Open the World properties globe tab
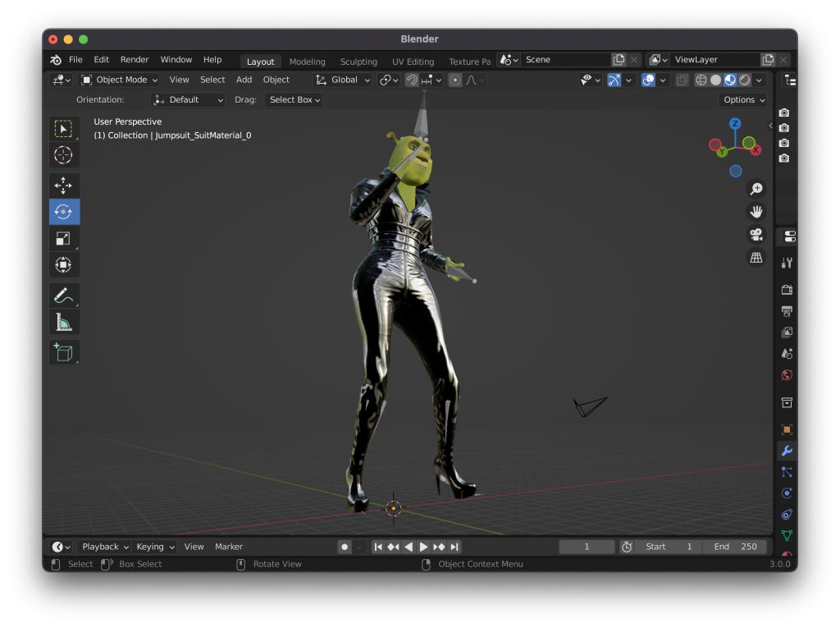The image size is (840, 628). point(787,375)
